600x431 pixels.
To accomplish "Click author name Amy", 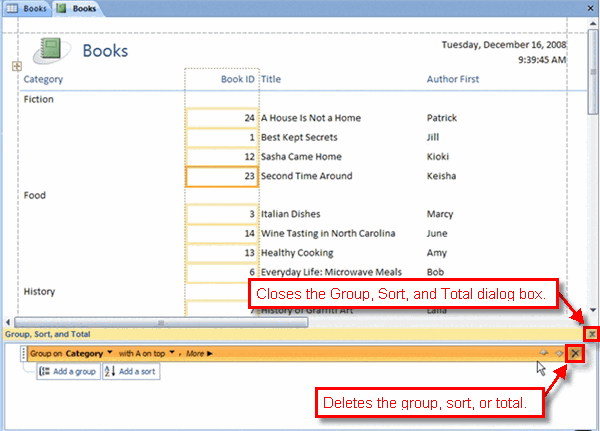I will 437,253.
